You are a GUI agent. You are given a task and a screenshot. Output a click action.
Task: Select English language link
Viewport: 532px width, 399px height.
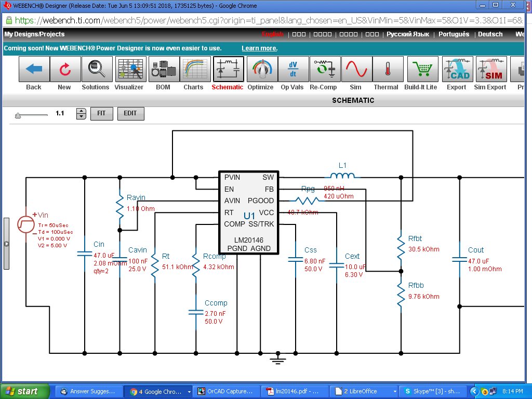272,34
